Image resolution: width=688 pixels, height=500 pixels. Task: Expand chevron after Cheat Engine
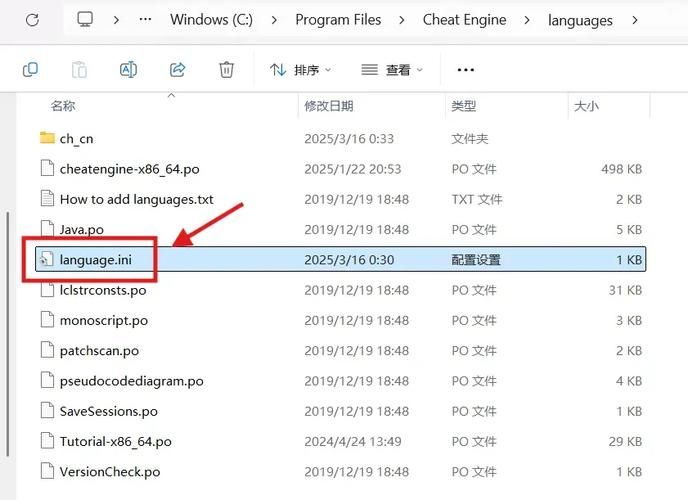pyautogui.click(x=527, y=20)
